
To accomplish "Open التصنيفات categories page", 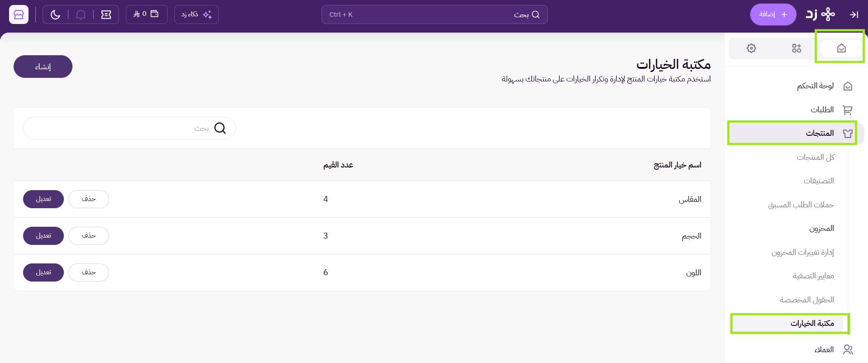I will point(819,181).
